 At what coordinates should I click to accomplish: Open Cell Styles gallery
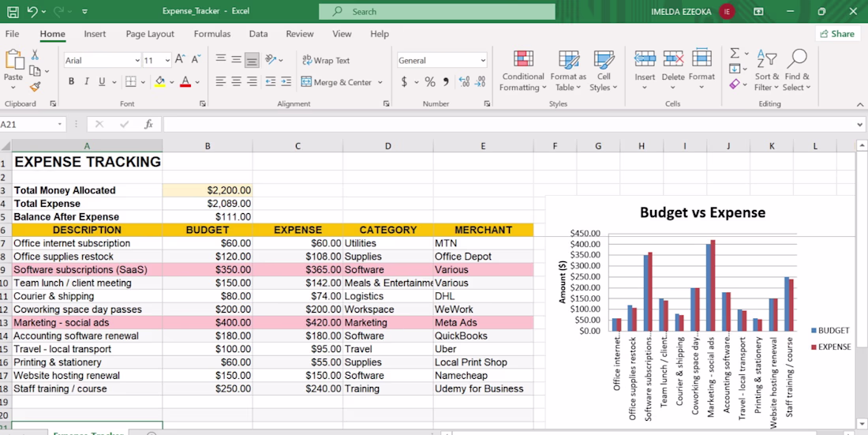604,71
